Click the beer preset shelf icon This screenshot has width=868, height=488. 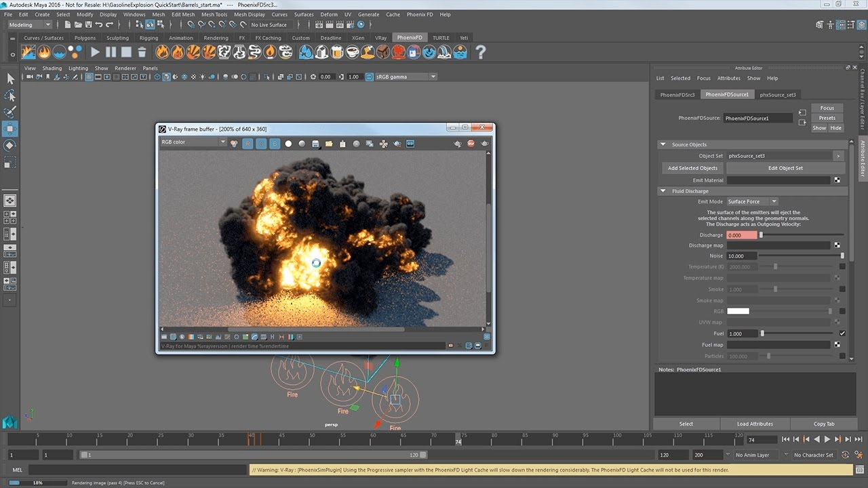pos(336,52)
